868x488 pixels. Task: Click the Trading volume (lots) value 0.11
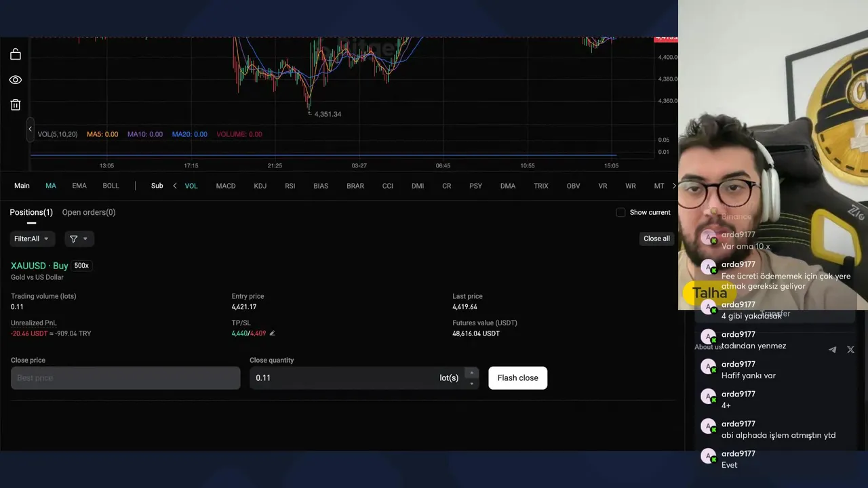click(x=17, y=307)
